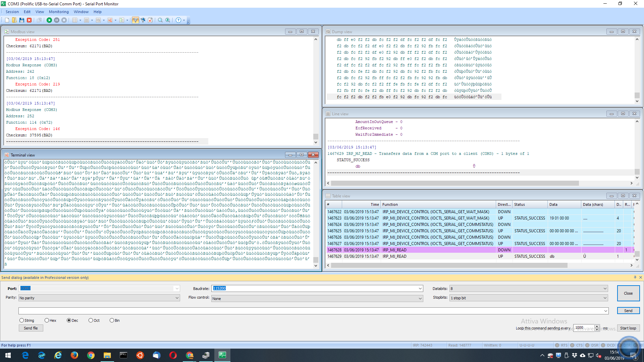The width and height of the screenshot is (644, 362).
Task: Expand the Stopbits dropdown selector
Action: 605,297
